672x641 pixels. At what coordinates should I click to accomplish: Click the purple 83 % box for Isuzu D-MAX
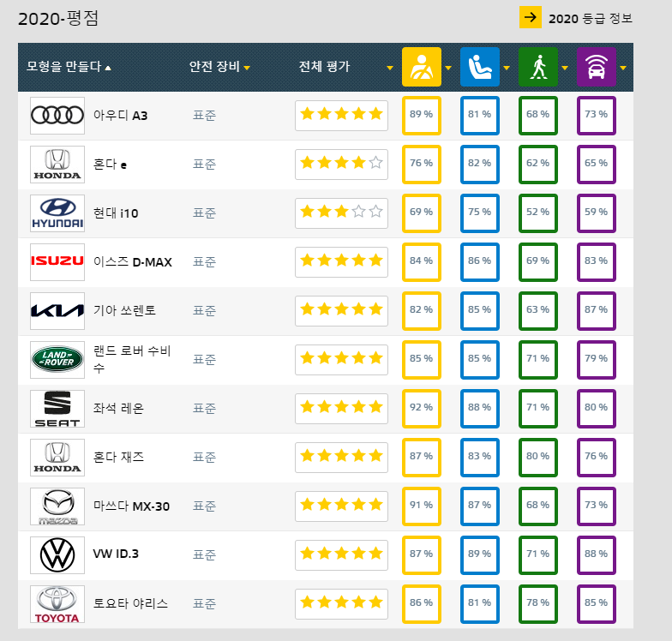click(x=597, y=262)
